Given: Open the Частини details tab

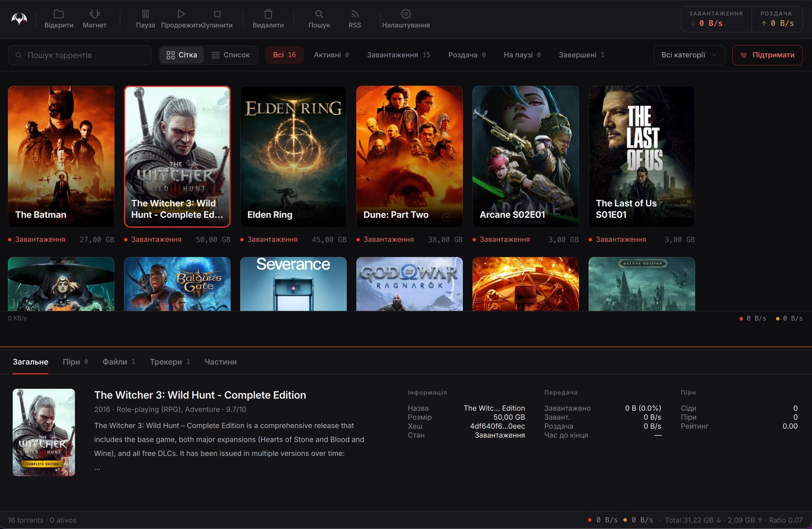Looking at the screenshot, I should [x=220, y=362].
